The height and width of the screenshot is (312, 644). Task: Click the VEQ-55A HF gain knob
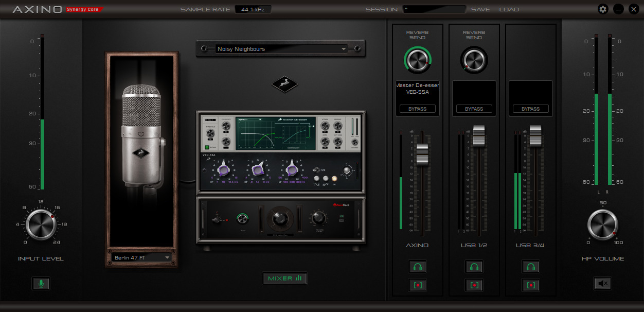[224, 169]
